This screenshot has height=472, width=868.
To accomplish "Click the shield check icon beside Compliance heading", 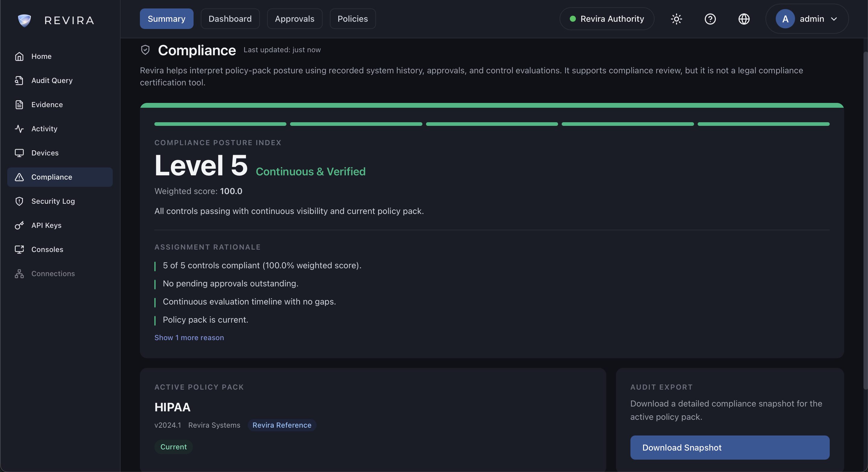I will point(145,50).
